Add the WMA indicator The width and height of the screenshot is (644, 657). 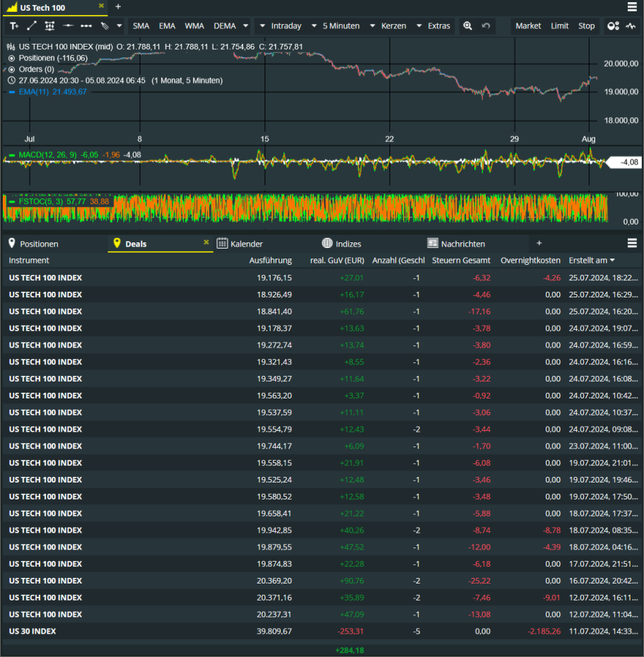click(x=194, y=26)
